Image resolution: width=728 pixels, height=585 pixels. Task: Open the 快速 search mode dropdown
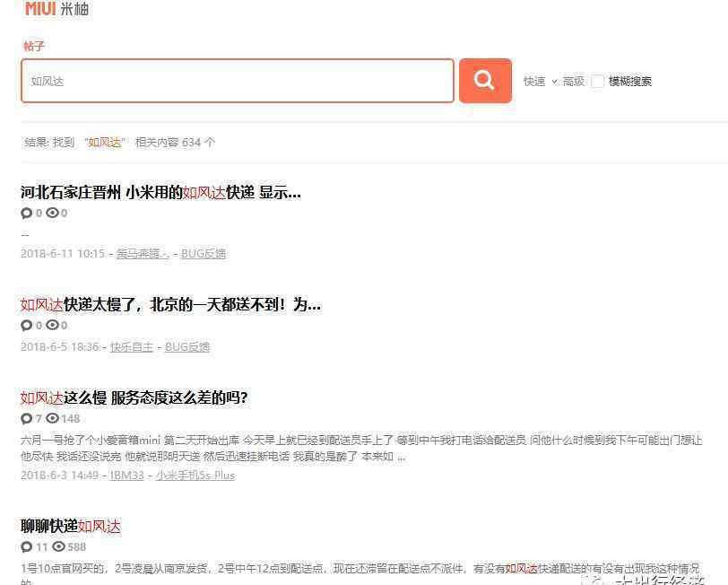point(540,82)
